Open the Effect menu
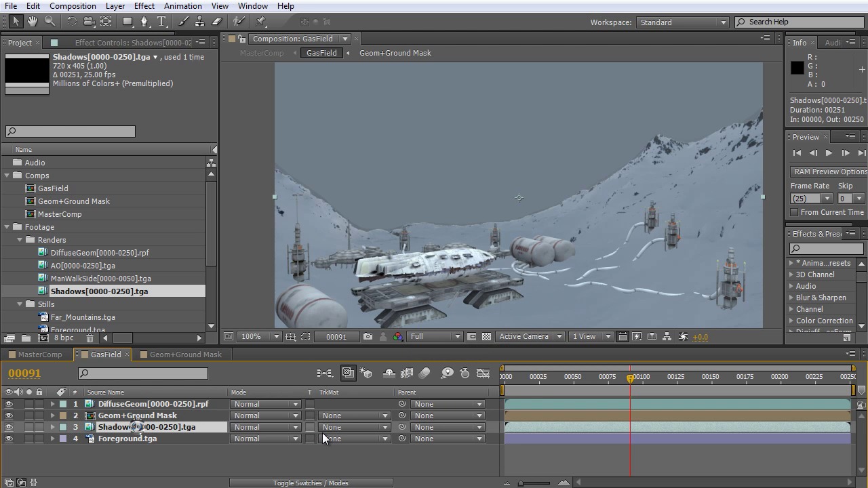Screen dimensions: 868x488 pyautogui.click(x=144, y=6)
